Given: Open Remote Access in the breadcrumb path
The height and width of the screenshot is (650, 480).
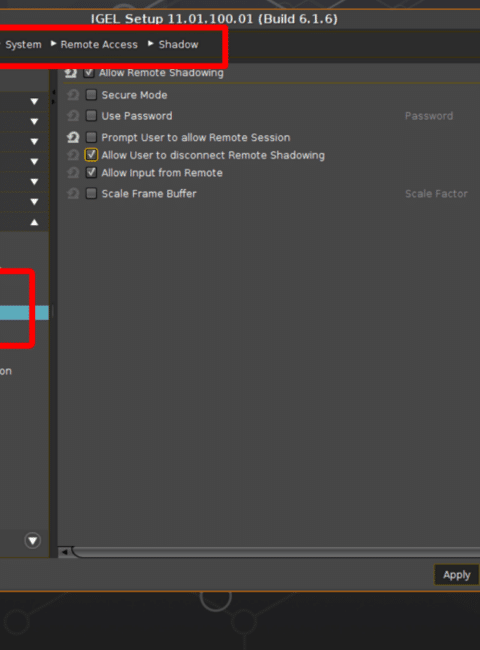Looking at the screenshot, I should (99, 44).
